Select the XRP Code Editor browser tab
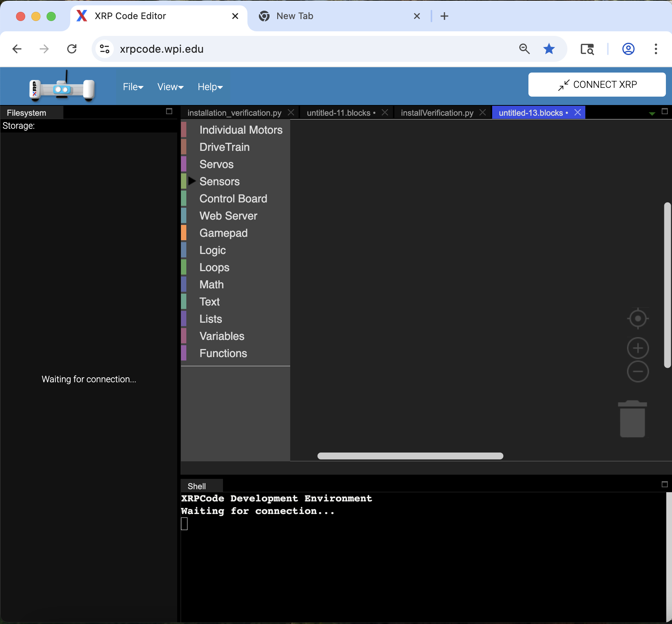This screenshot has width=672, height=624. click(x=158, y=16)
